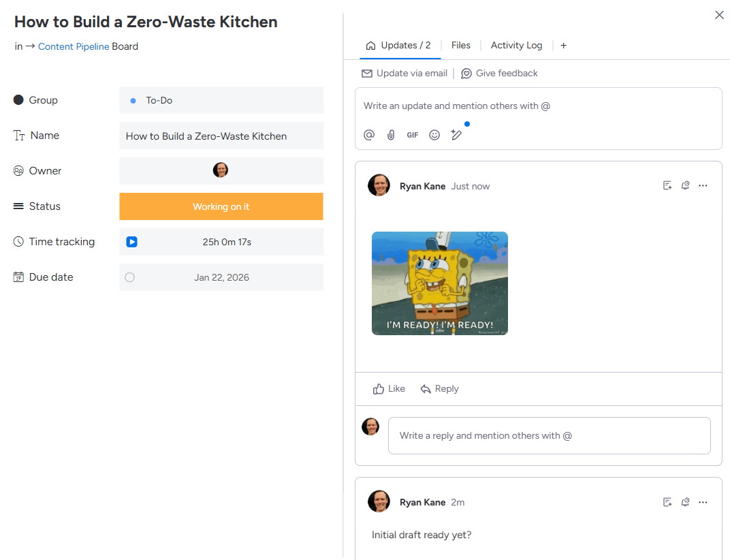Click Ryan Kane's avatar on the 2m update
The width and height of the screenshot is (730, 560).
379,501
